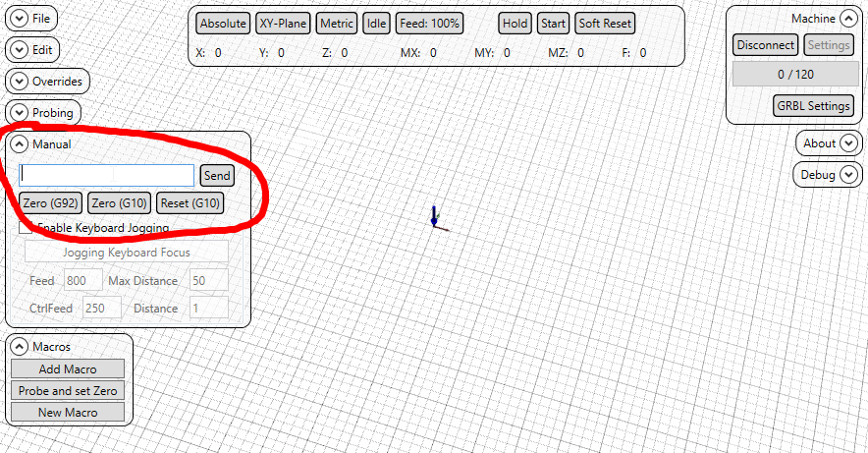The height and width of the screenshot is (453, 868).
Task: Send the manual command
Action: 217,176
